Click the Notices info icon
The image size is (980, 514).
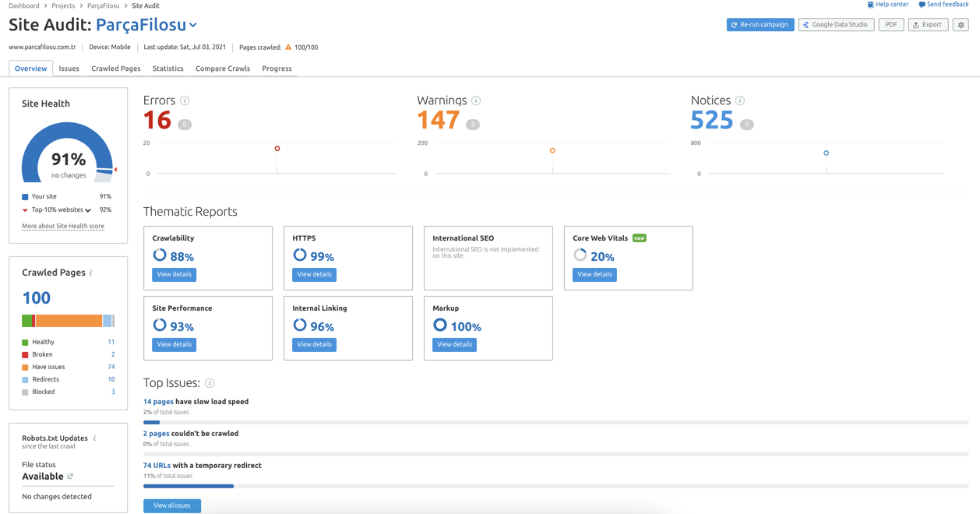[740, 100]
